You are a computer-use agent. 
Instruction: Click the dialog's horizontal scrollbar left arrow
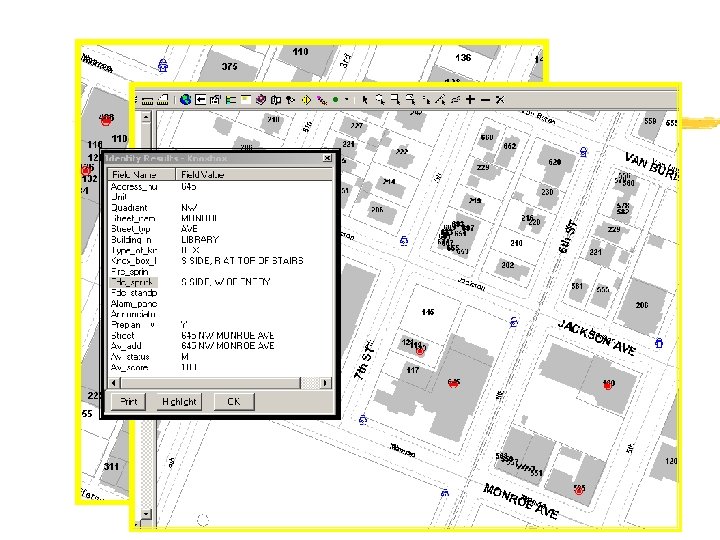point(114,382)
